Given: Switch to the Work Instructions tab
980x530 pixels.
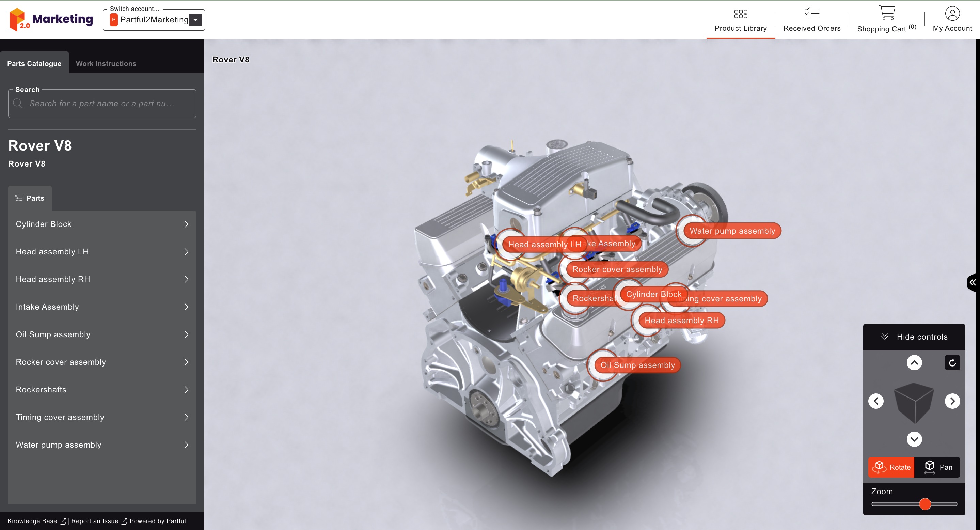Looking at the screenshot, I should coord(106,63).
